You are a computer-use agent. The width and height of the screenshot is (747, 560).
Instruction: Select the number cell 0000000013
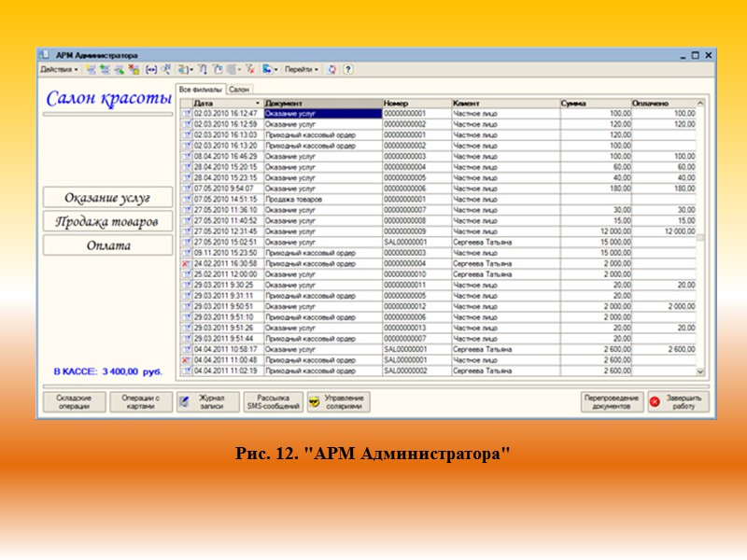tap(416, 328)
